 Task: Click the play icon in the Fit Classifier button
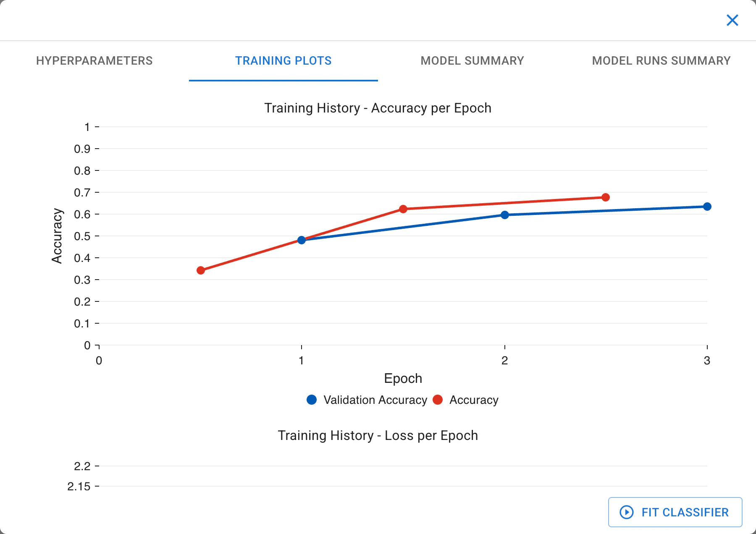tap(627, 512)
